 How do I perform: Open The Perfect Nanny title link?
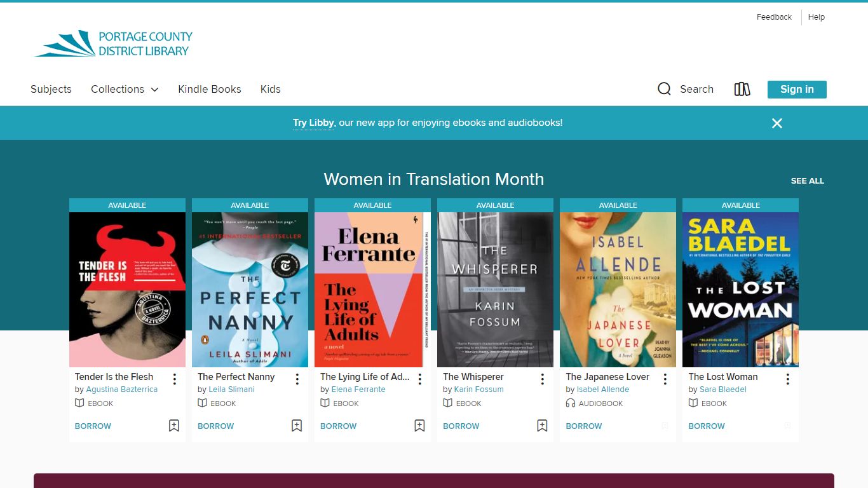236,377
